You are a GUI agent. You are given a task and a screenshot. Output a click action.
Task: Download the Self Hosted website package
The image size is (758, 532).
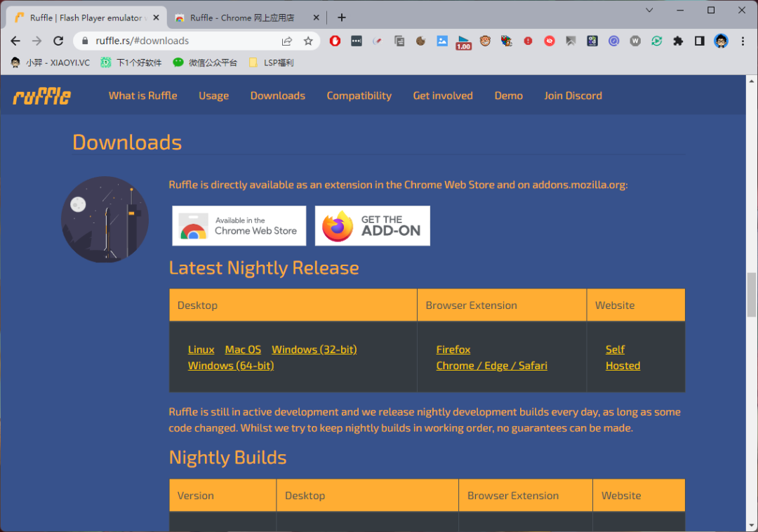point(623,357)
